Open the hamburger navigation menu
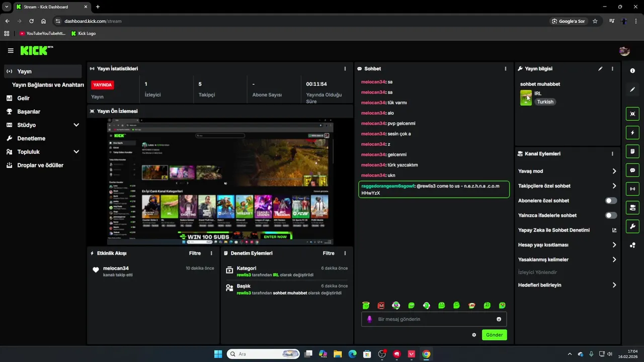The width and height of the screenshot is (644, 362). pos(11,51)
